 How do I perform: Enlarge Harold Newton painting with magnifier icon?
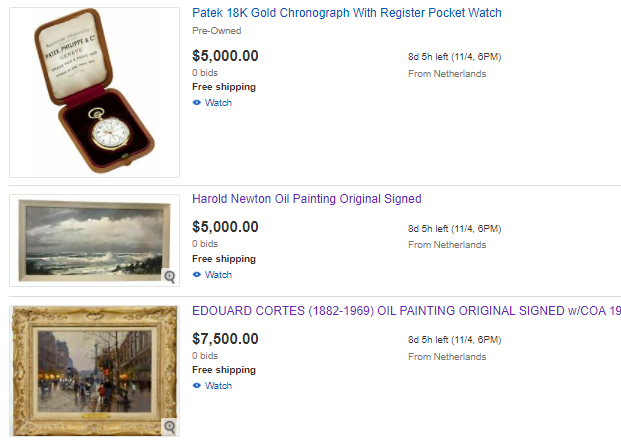click(169, 276)
